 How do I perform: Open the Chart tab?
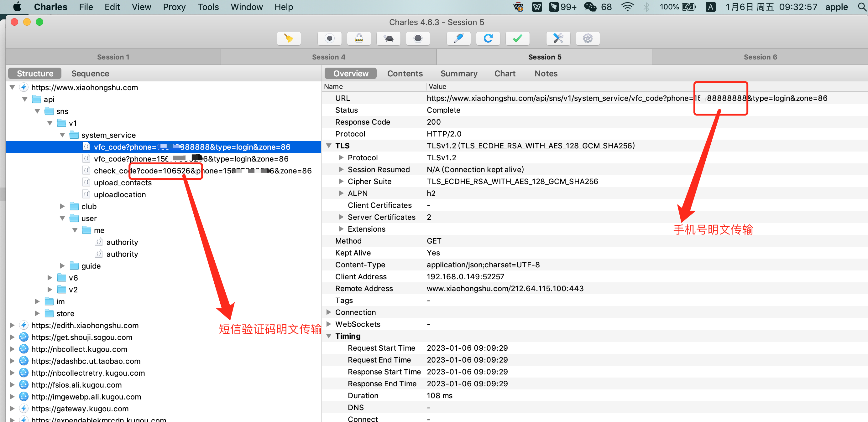pos(505,73)
